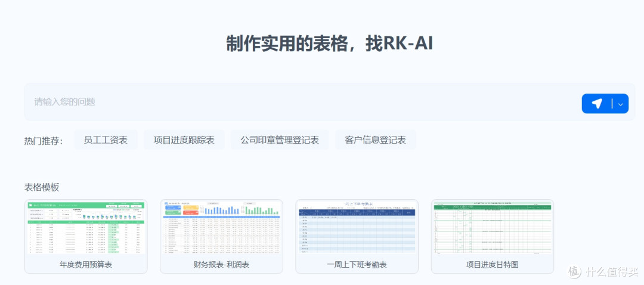
Task: Open the 财务报表-利润表 template thumbnail
Action: pos(221,228)
